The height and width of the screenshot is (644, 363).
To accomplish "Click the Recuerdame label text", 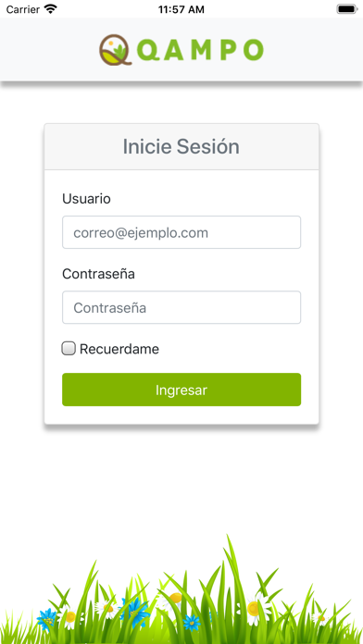I will (119, 349).
